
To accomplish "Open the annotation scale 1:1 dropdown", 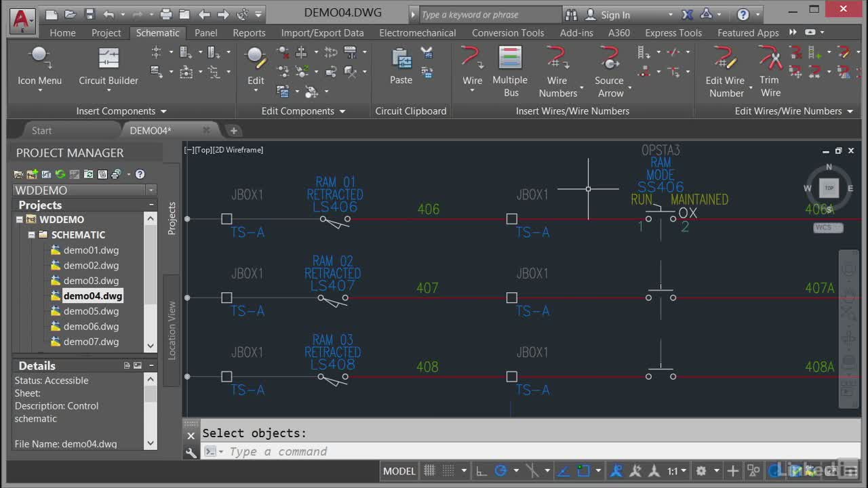I will [x=677, y=471].
